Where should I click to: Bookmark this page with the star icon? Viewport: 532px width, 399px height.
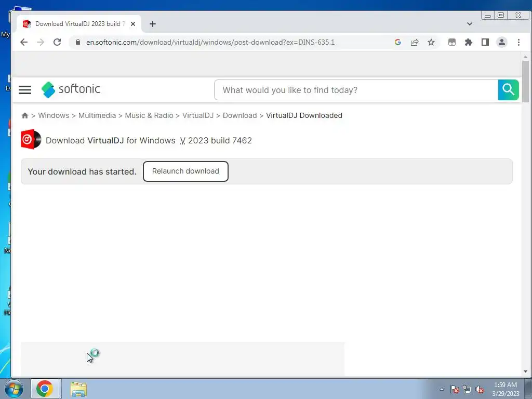tap(431, 42)
